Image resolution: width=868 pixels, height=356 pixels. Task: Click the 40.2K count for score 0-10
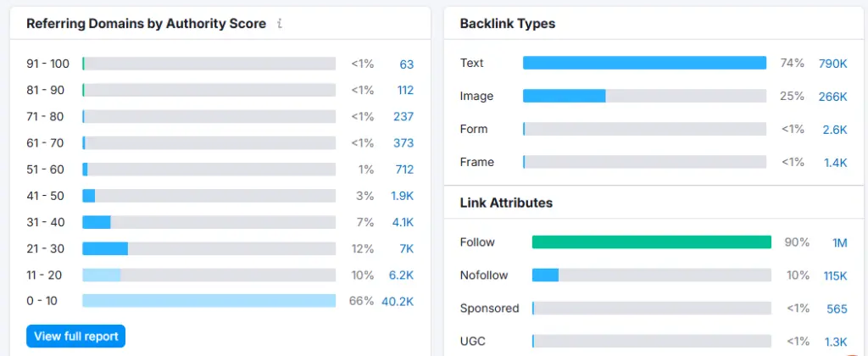[397, 301]
